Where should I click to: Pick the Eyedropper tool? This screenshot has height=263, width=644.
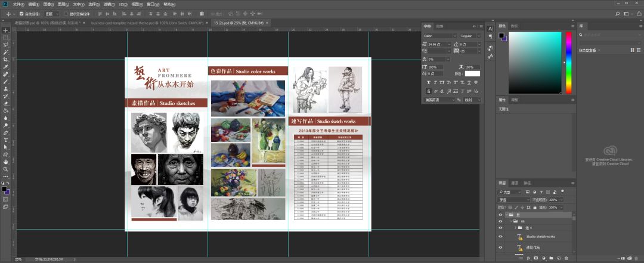click(x=5, y=67)
